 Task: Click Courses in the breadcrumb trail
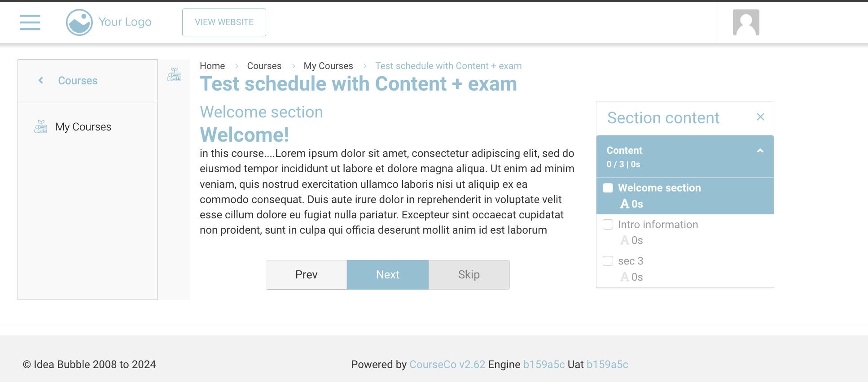click(264, 66)
